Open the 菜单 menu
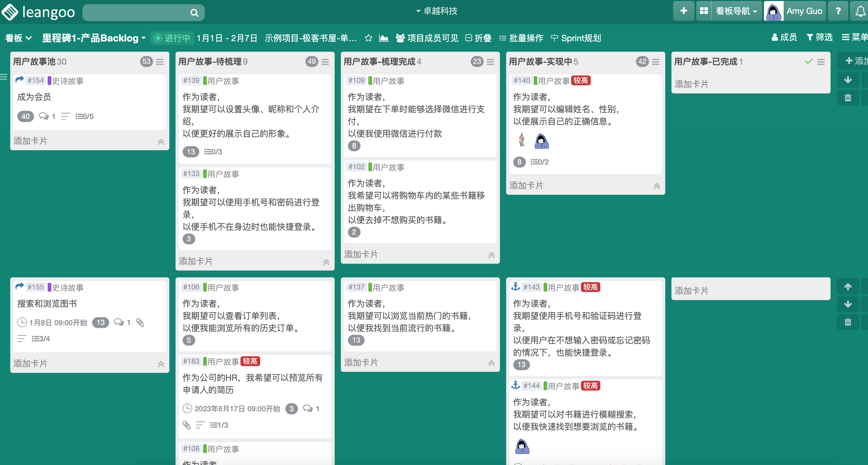Screen dimensions: 868x465 854,37
